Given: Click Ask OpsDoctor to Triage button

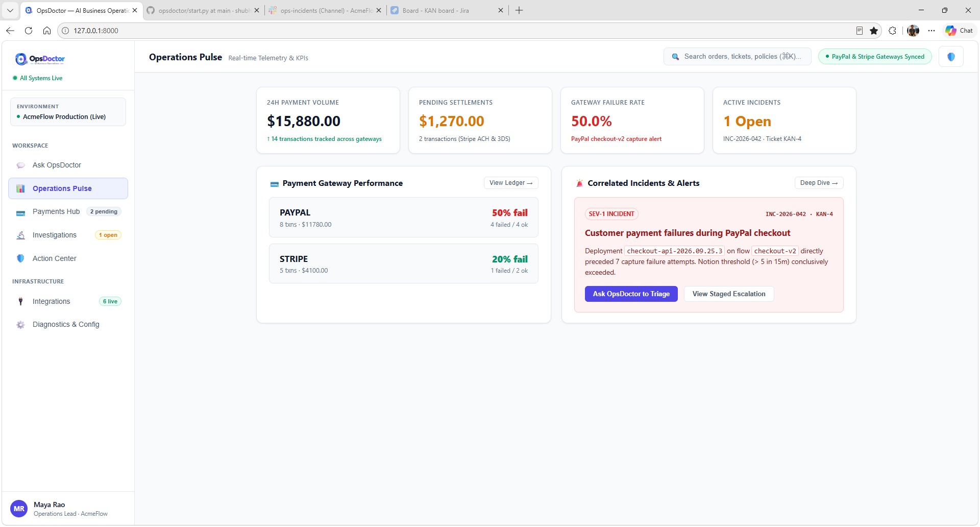Looking at the screenshot, I should coord(631,294).
